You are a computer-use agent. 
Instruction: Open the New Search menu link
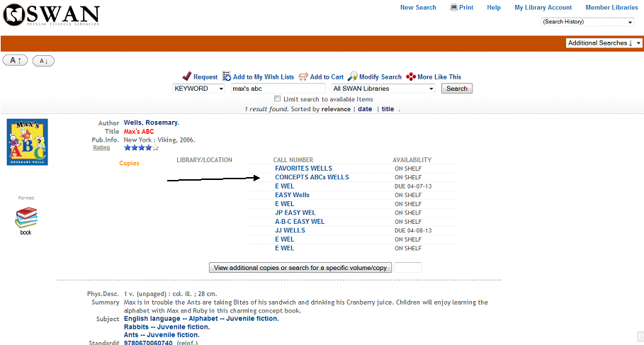click(418, 8)
